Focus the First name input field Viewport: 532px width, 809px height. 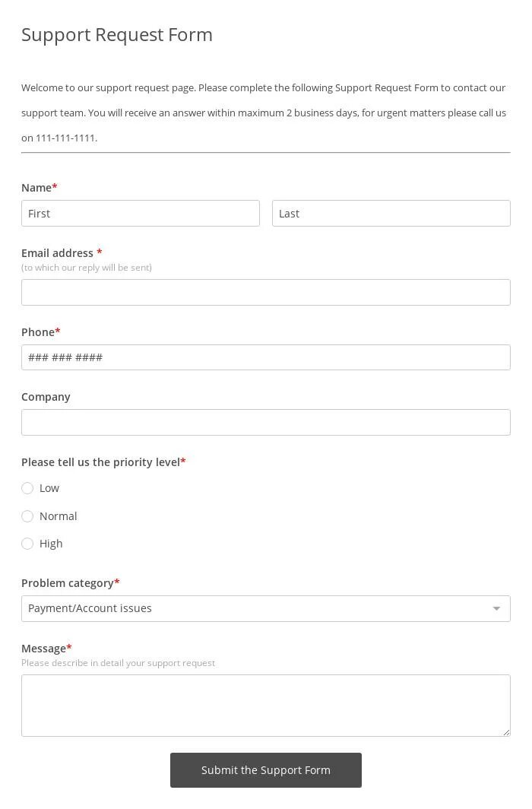[140, 213]
